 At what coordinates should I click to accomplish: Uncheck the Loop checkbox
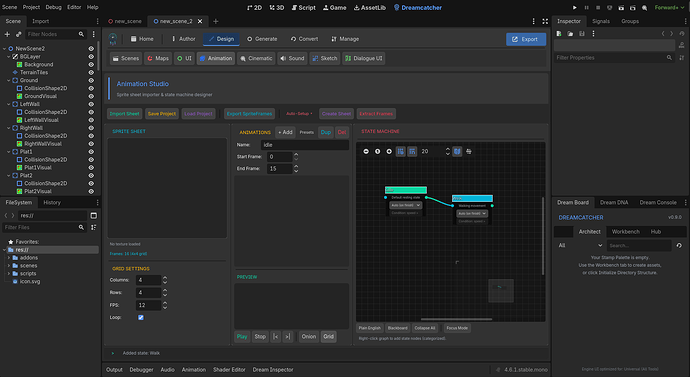(141, 317)
